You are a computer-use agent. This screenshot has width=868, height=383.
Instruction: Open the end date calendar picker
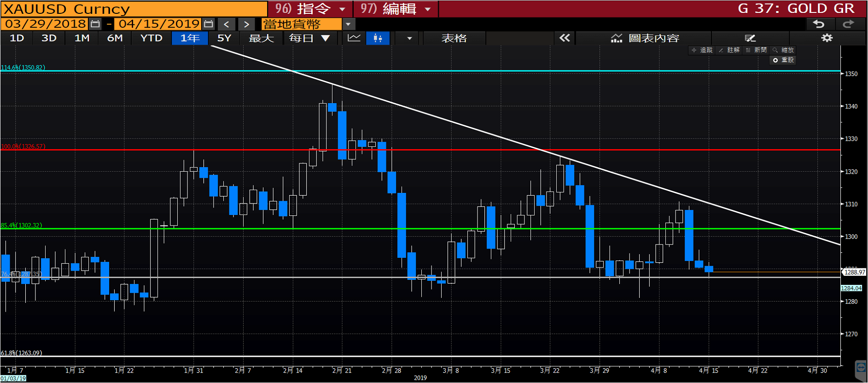pyautogui.click(x=209, y=24)
